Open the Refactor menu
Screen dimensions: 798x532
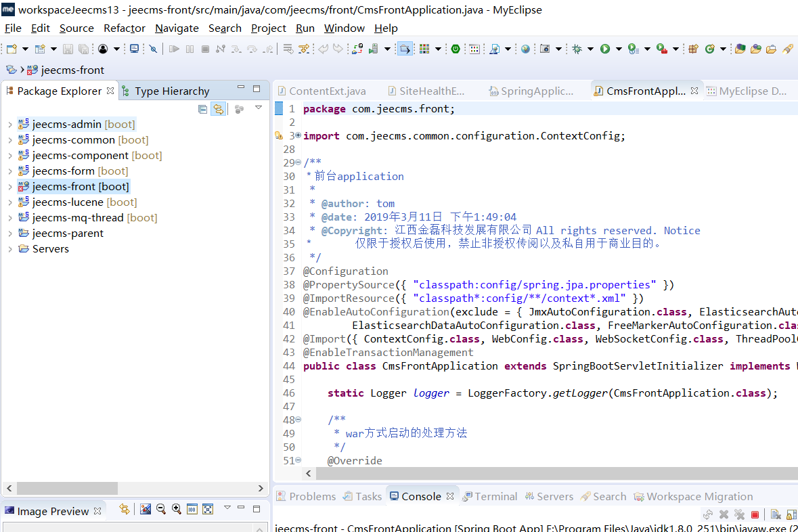pos(124,28)
